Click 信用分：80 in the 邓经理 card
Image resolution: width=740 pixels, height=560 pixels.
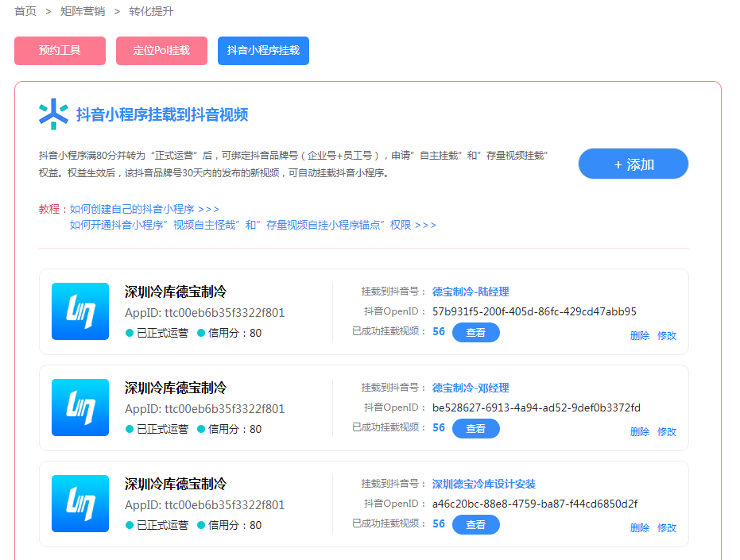coord(230,429)
